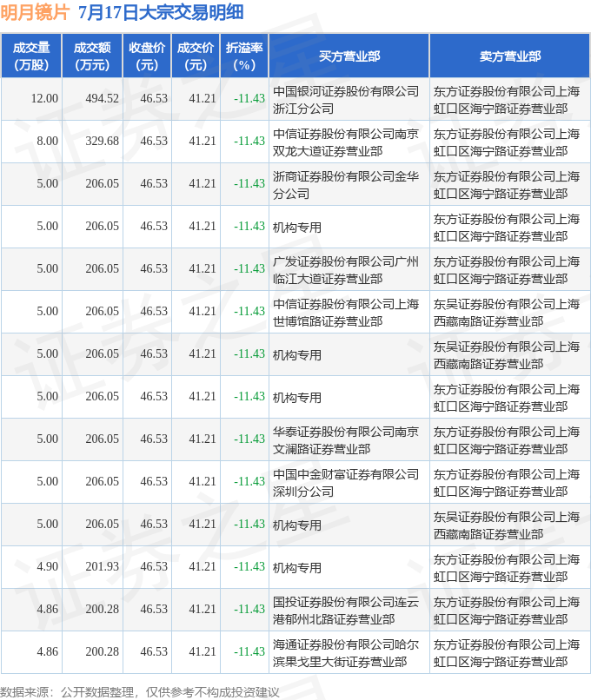Select the 折溢率(%) column header

pos(244,56)
